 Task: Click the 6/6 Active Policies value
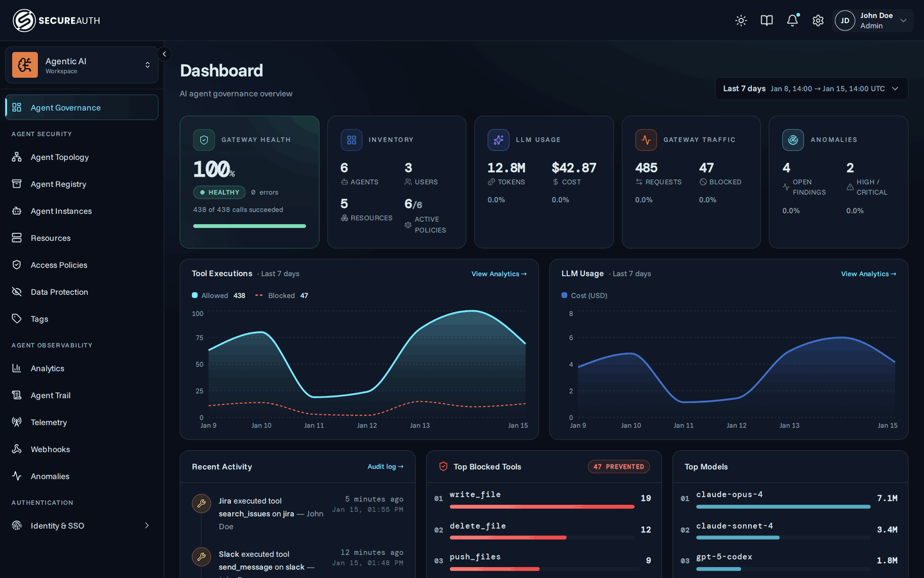(x=413, y=204)
